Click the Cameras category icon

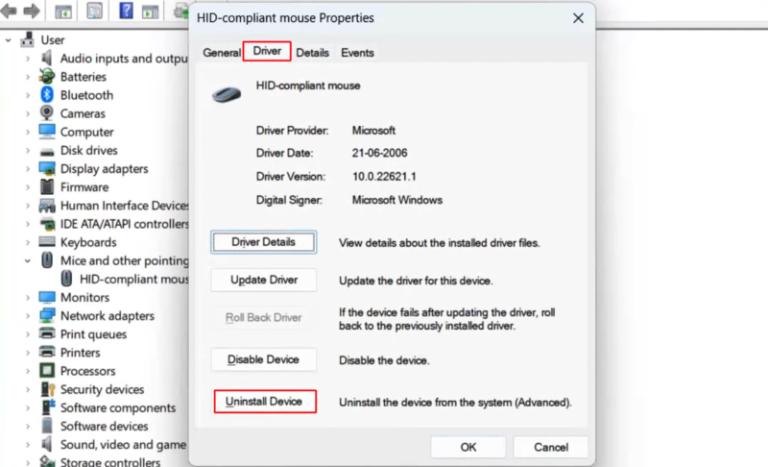coord(47,114)
